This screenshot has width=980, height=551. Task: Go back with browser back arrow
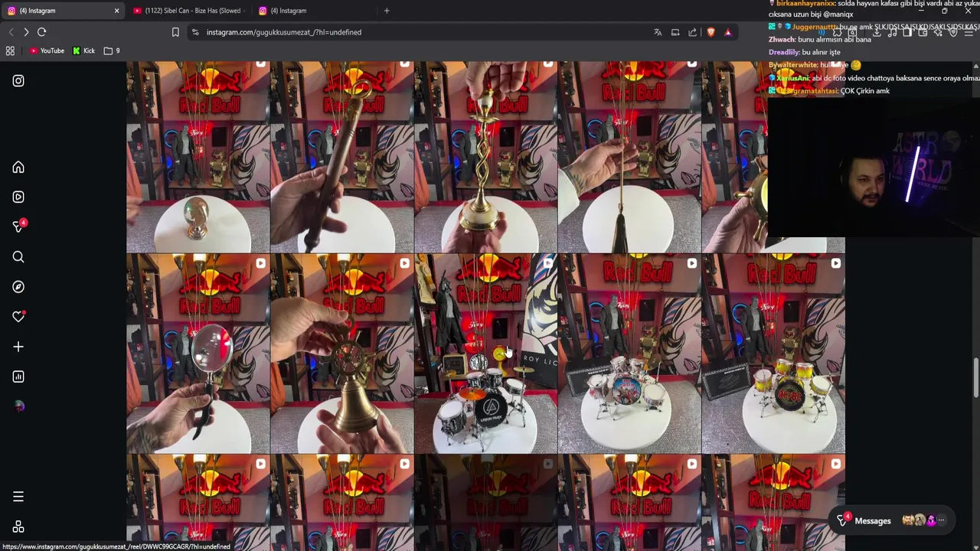[x=11, y=32]
